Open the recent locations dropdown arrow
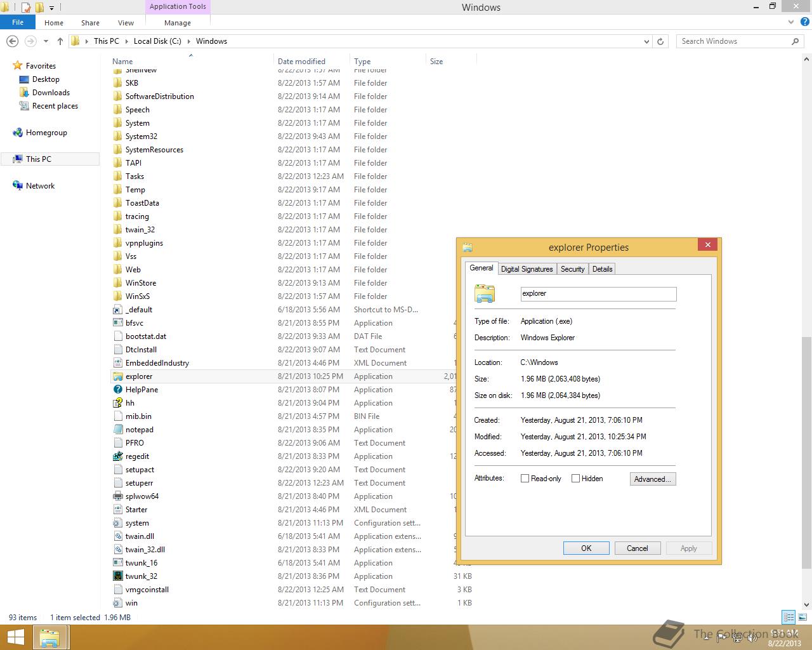812x650 pixels. pyautogui.click(x=46, y=41)
